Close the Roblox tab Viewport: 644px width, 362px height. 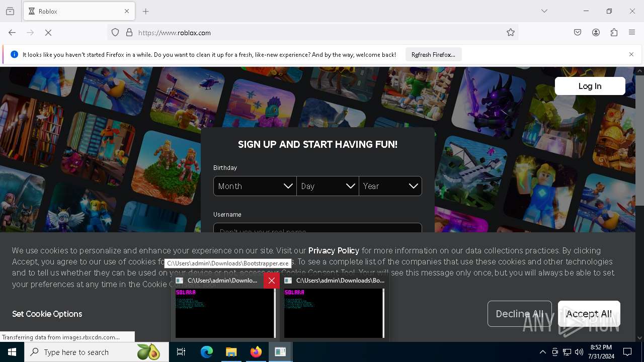point(127,11)
